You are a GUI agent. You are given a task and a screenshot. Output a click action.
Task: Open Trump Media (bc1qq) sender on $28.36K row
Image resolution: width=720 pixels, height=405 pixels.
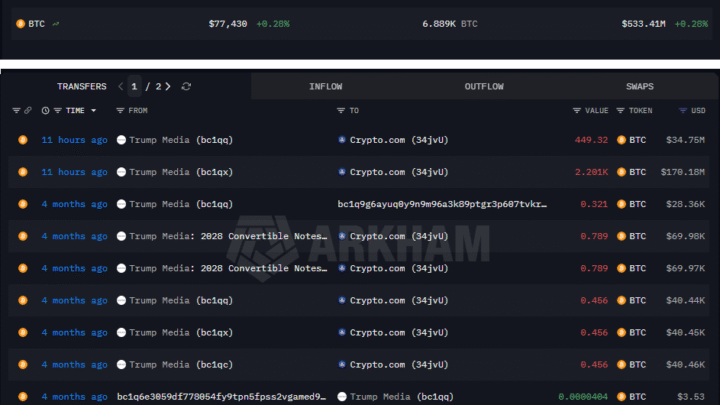181,204
